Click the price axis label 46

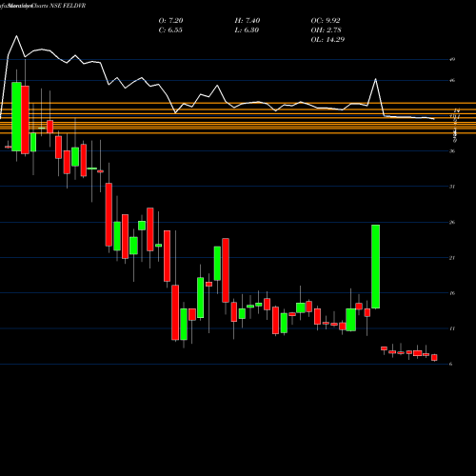pyautogui.click(x=452, y=80)
